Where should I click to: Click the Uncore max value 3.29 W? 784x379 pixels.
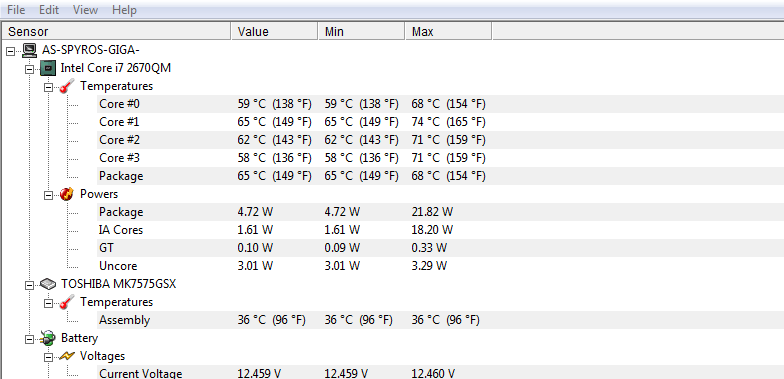(x=429, y=266)
